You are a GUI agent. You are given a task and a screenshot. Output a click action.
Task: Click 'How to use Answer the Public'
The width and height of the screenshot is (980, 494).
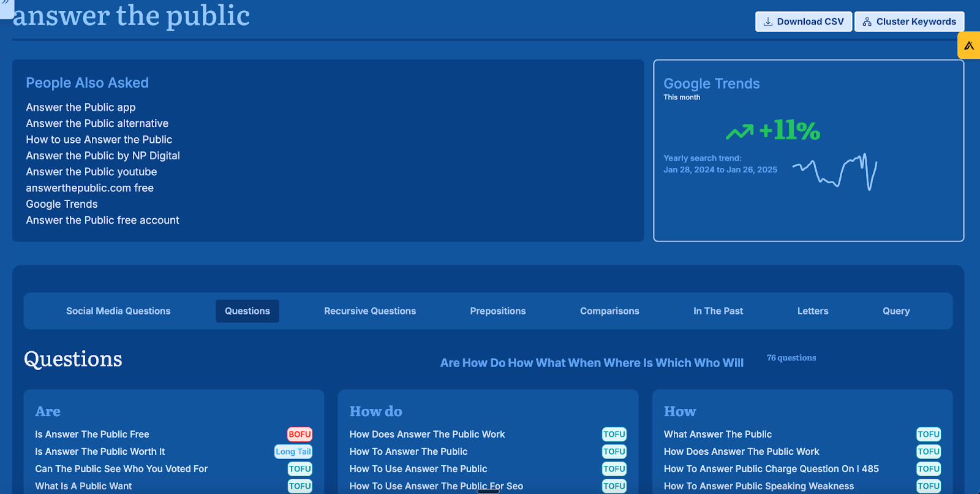[x=99, y=140]
